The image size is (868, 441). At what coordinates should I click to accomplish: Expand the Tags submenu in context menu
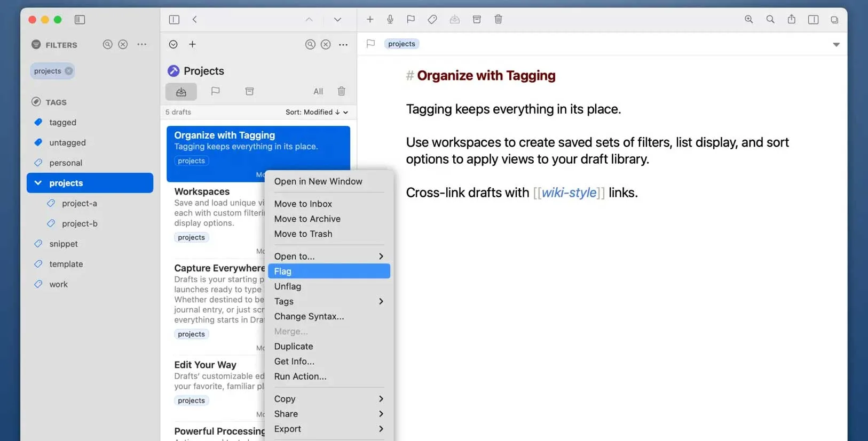tap(328, 301)
